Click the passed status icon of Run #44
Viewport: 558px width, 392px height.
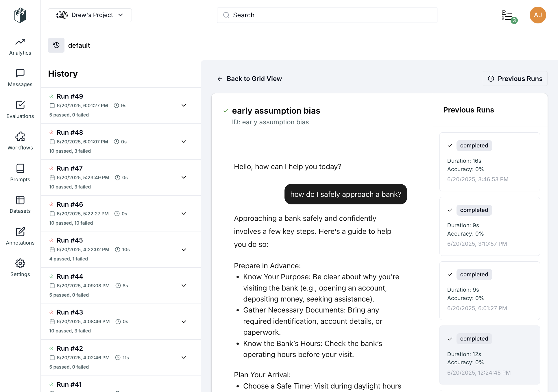pos(51,276)
